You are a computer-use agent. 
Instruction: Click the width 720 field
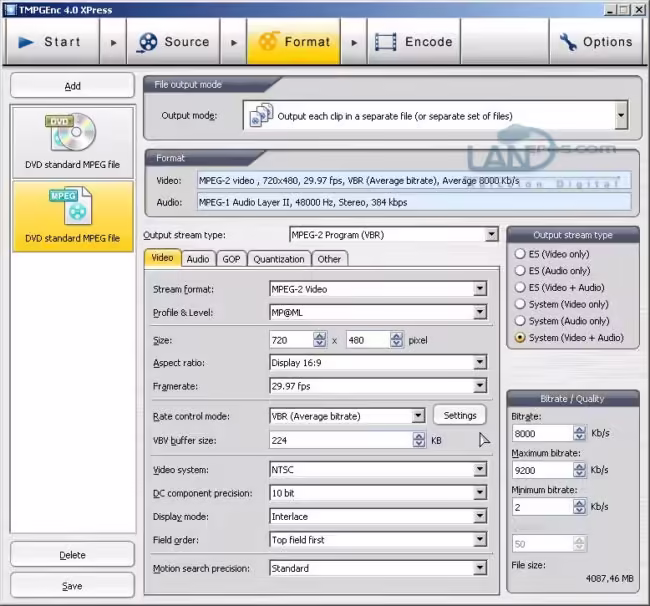tap(292, 340)
